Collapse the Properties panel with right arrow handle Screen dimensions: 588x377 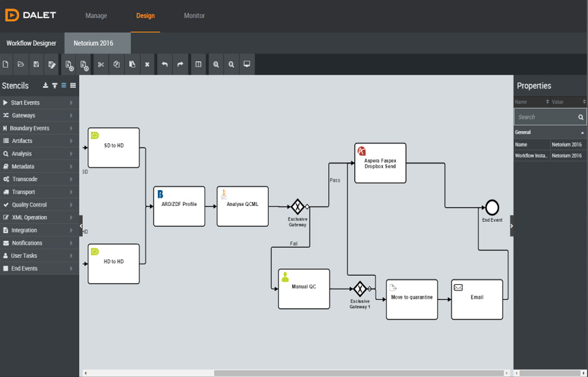pyautogui.click(x=512, y=226)
